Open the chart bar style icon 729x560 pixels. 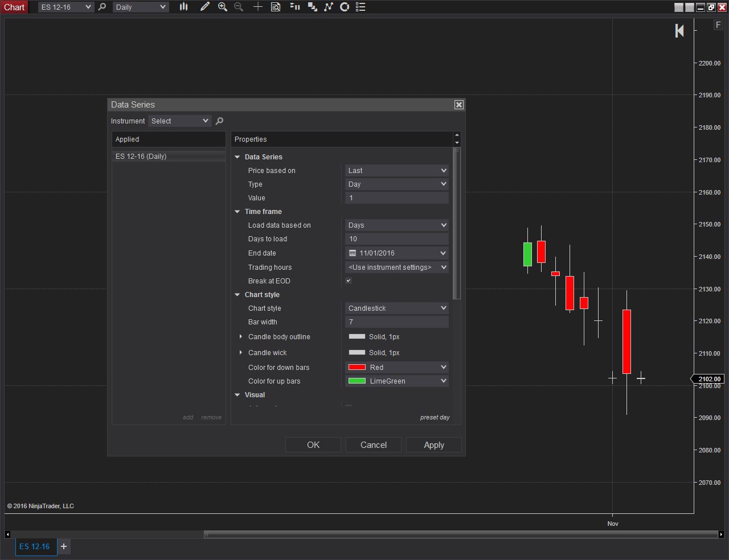tap(183, 7)
